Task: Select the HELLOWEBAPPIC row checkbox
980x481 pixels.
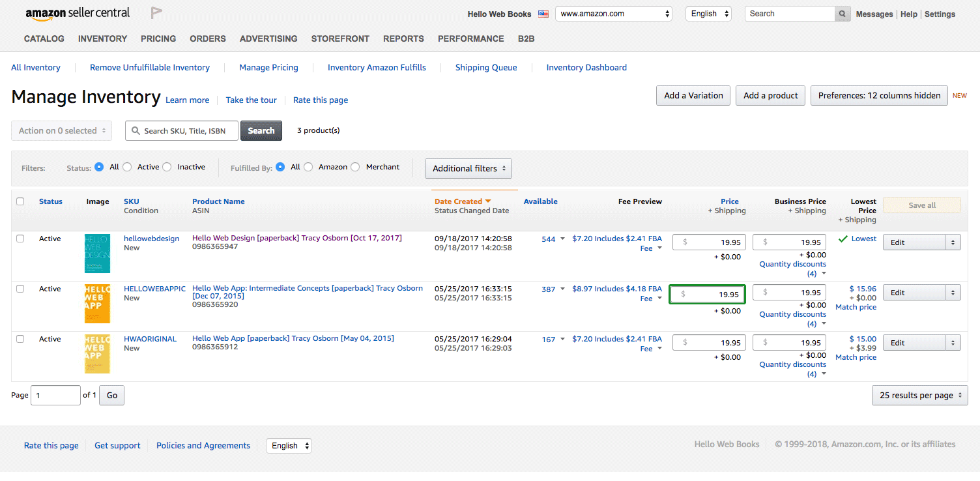Action: click(20, 289)
